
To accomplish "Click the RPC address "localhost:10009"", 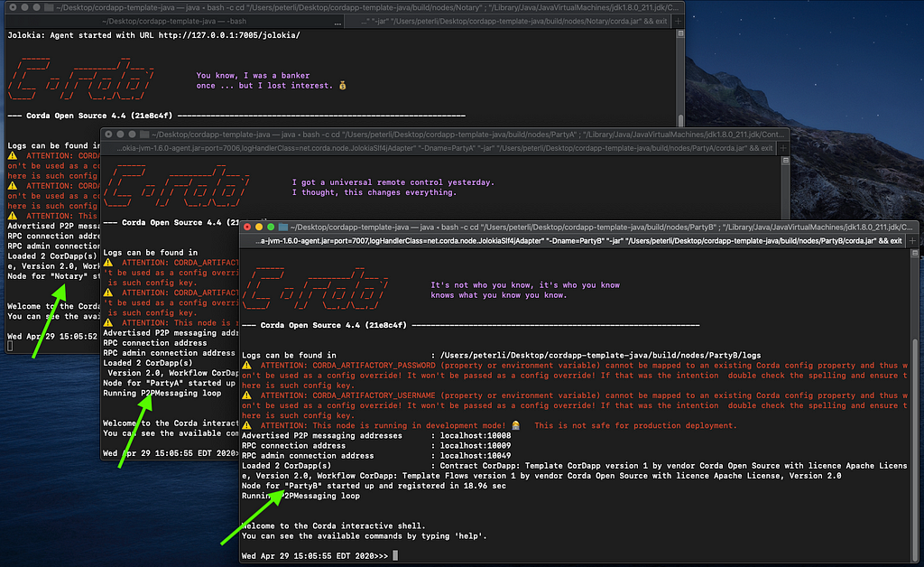I will click(x=476, y=446).
